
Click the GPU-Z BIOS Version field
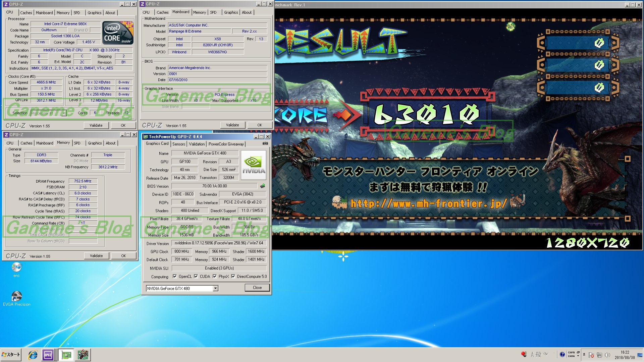(214, 186)
